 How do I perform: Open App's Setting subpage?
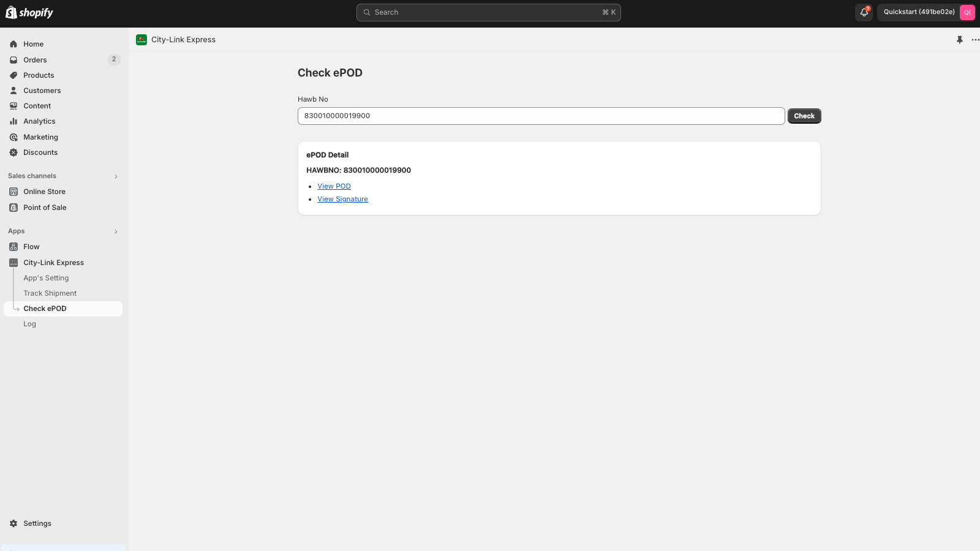point(46,278)
